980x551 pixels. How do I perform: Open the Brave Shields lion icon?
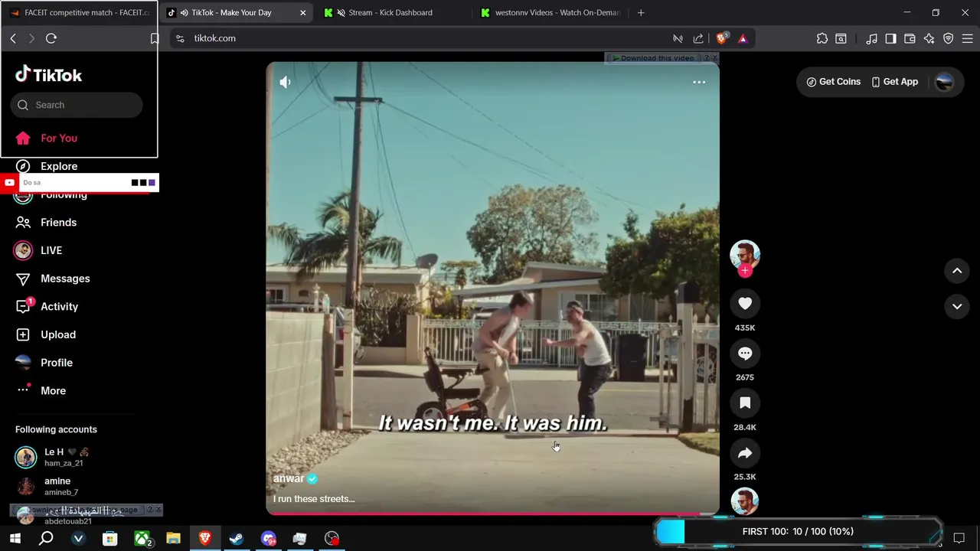[721, 38]
